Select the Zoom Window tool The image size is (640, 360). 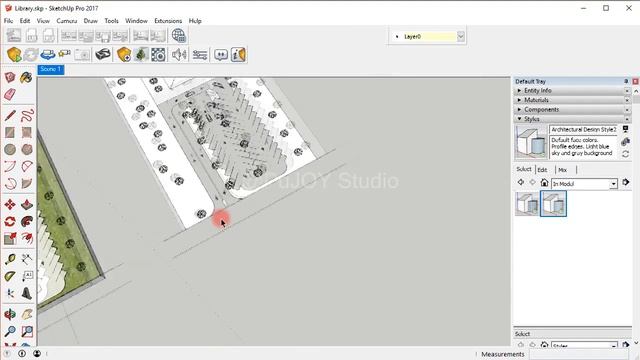point(27,331)
